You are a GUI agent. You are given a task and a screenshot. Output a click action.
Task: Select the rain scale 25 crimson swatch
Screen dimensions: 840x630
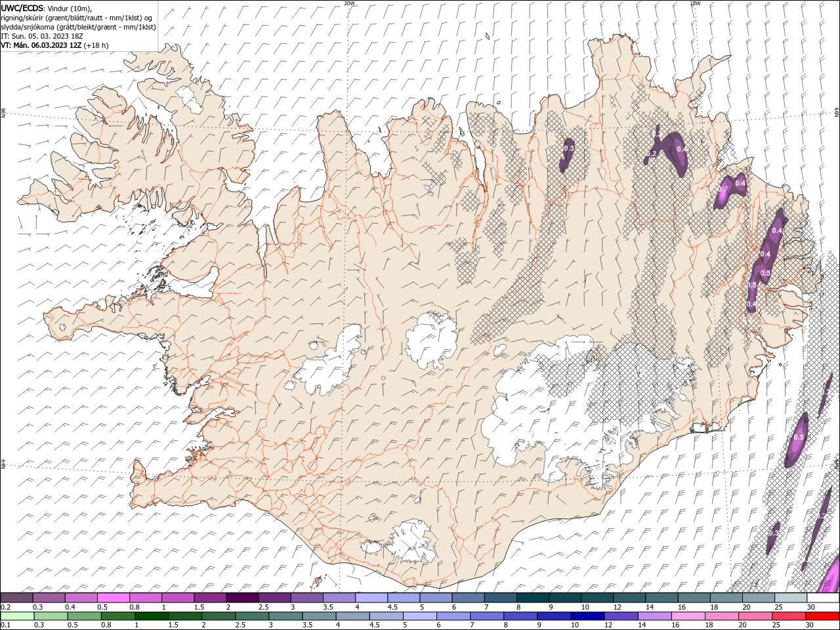tap(789, 616)
